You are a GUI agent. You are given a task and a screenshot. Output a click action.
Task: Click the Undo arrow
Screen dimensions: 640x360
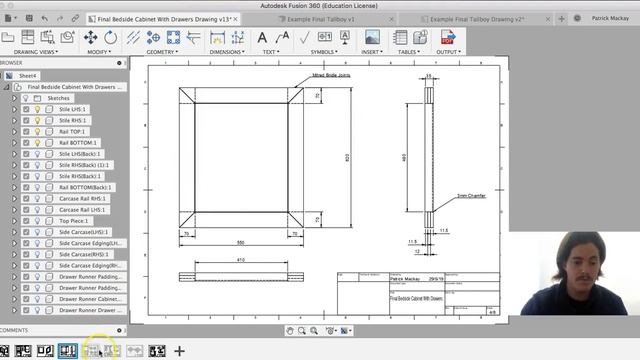[x=45, y=18]
